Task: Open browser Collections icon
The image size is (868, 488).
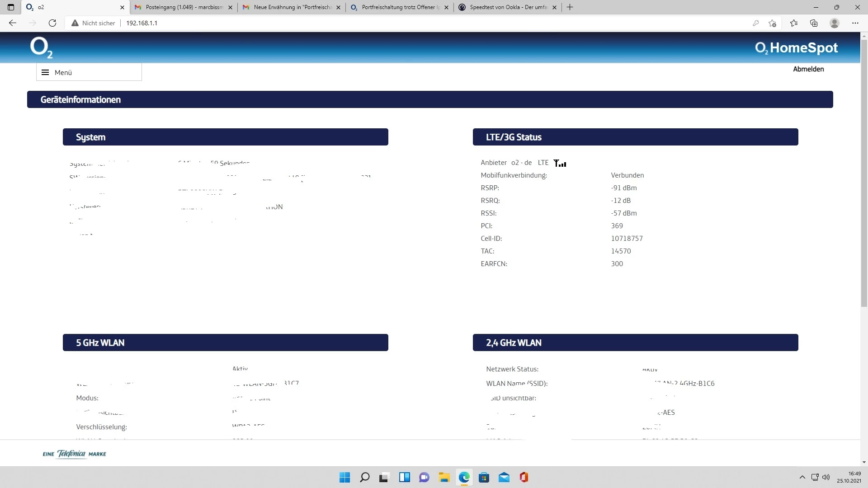Action: [x=814, y=23]
